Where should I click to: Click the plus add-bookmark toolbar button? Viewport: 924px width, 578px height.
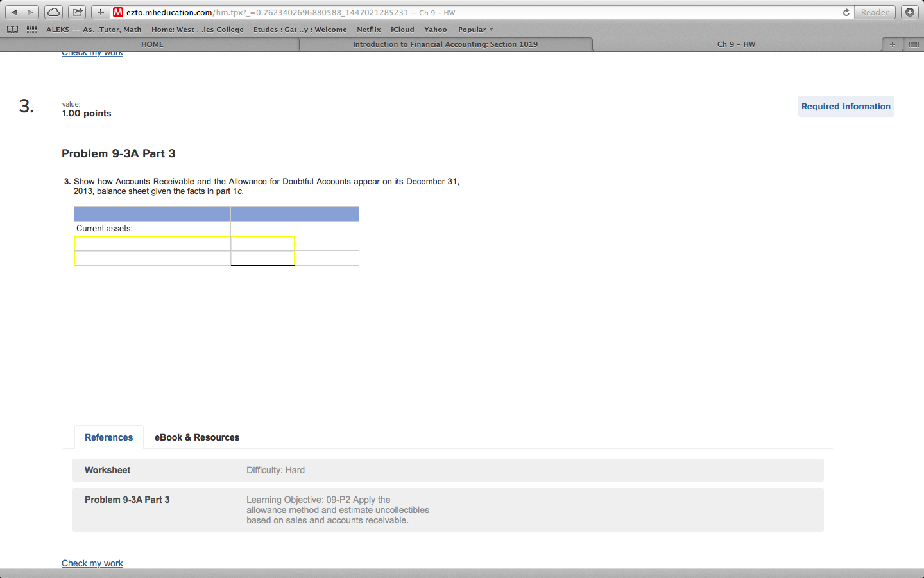[x=100, y=12]
